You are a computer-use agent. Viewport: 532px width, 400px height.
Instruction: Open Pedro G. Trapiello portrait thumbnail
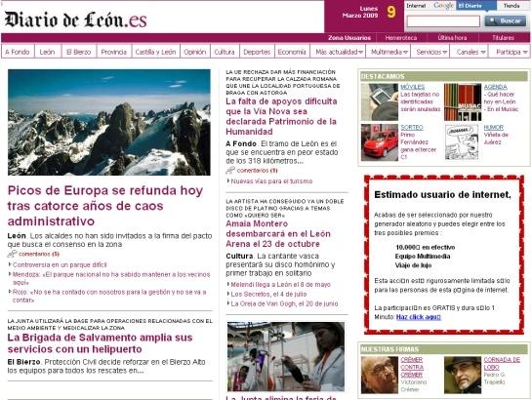463,375
